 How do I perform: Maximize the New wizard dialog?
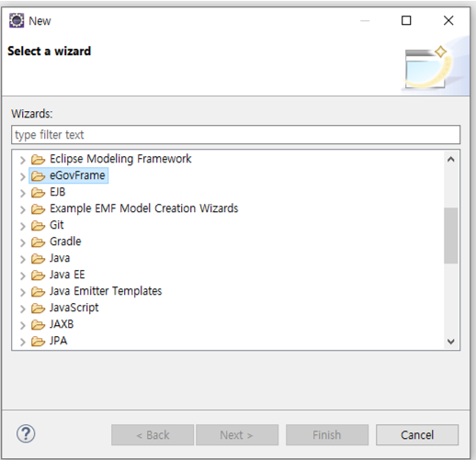point(406,20)
